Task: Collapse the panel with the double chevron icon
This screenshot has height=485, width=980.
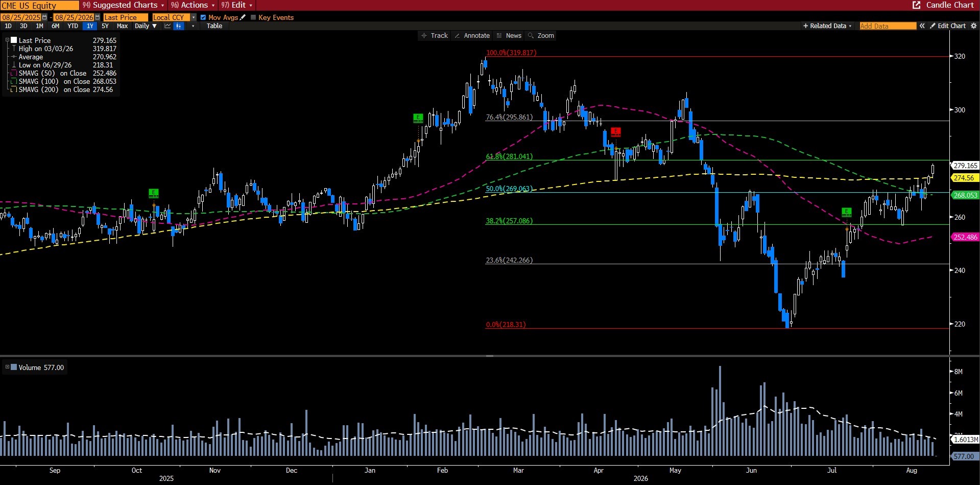Action: (x=922, y=26)
